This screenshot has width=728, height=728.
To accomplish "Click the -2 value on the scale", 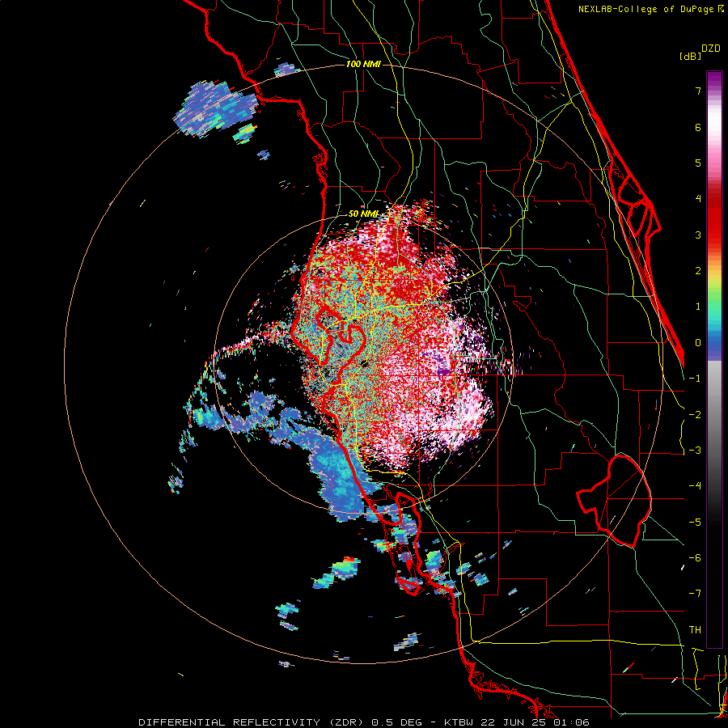I will point(695,415).
